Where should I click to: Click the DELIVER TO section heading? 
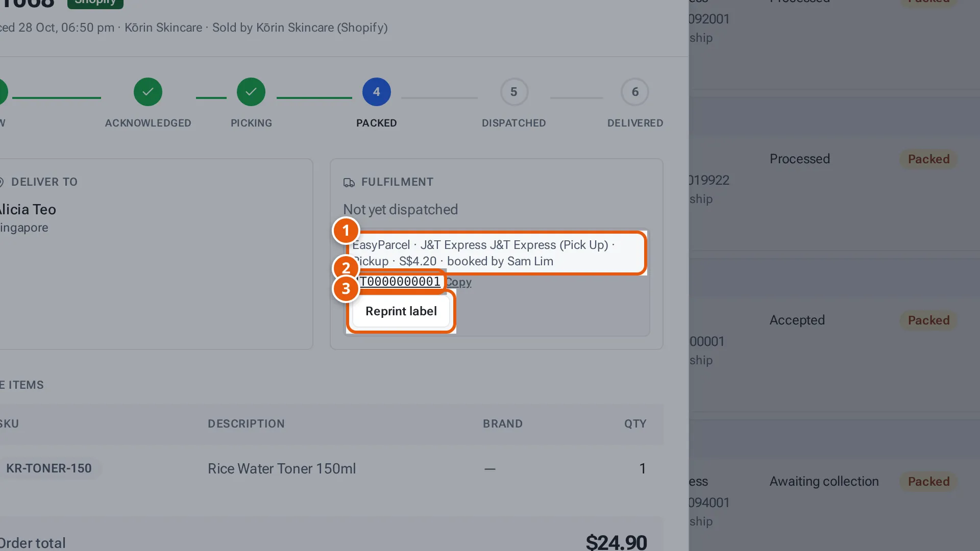click(x=44, y=182)
